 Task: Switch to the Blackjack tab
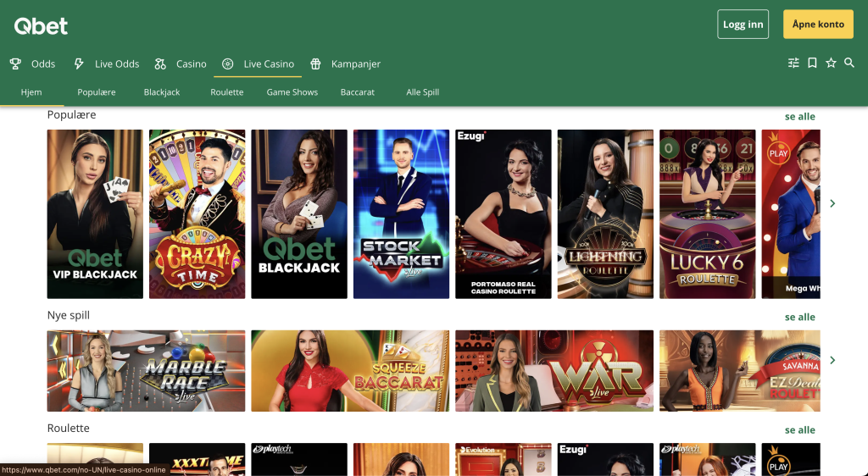pyautogui.click(x=162, y=92)
